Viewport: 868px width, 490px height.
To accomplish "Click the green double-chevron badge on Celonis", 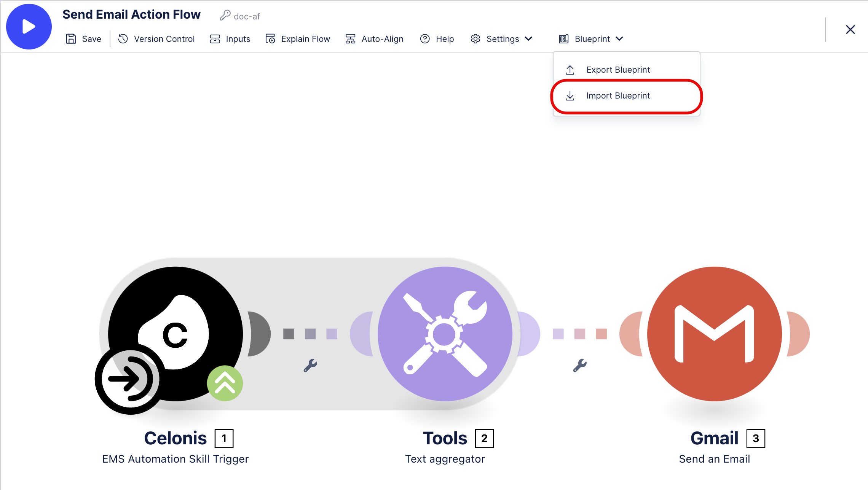I will (x=225, y=383).
